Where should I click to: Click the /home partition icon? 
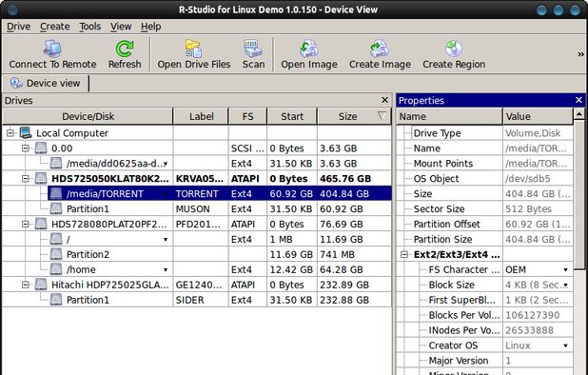click(x=56, y=269)
